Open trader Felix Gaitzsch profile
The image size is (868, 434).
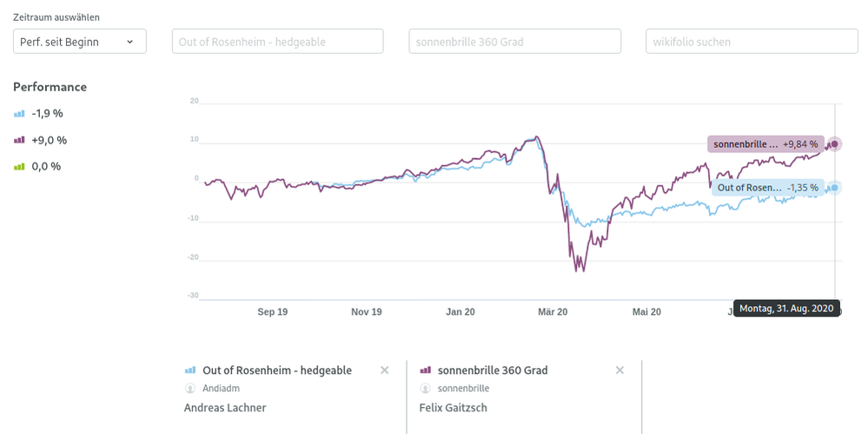pyautogui.click(x=454, y=408)
